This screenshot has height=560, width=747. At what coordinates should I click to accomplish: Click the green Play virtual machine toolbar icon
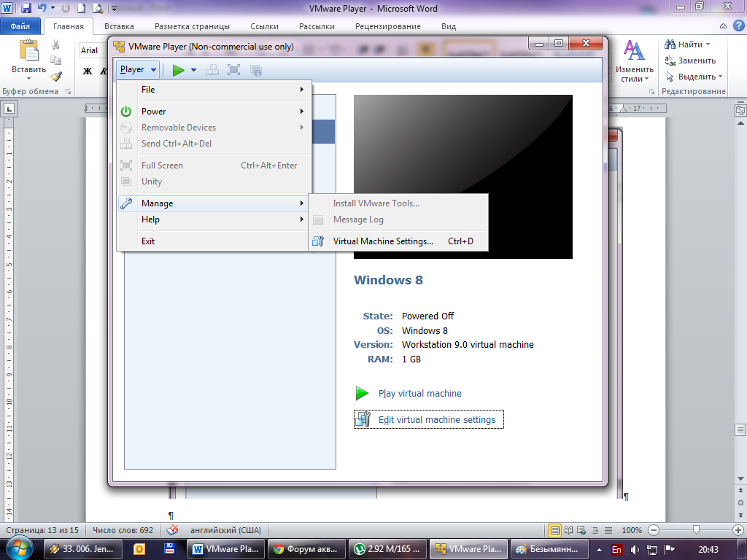(x=179, y=70)
